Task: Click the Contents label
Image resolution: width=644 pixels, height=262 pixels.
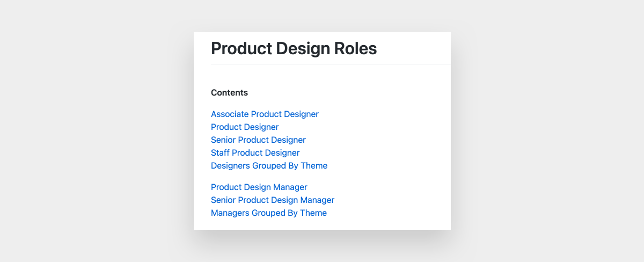Action: (x=229, y=93)
